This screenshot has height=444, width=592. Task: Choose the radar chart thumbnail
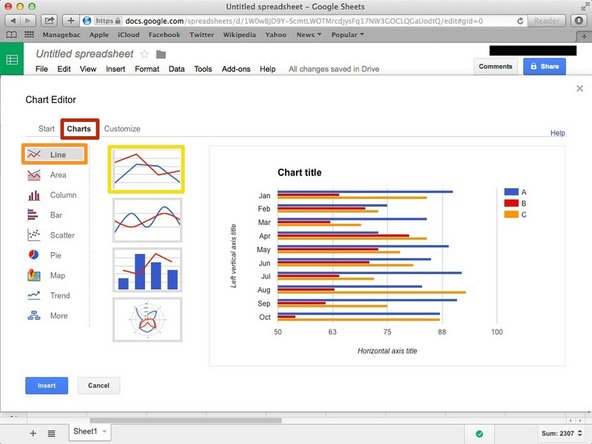(x=147, y=320)
